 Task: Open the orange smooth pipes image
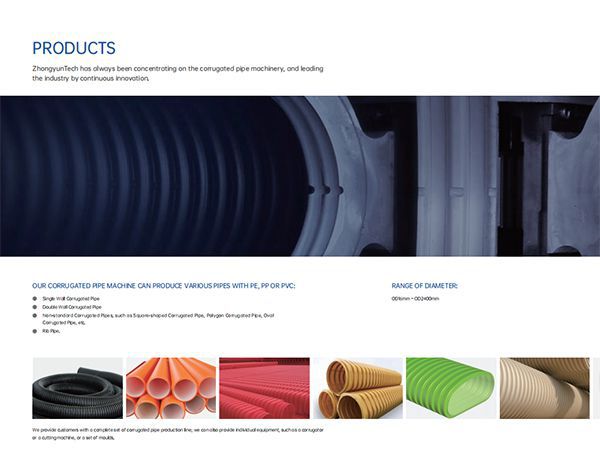tap(171, 388)
